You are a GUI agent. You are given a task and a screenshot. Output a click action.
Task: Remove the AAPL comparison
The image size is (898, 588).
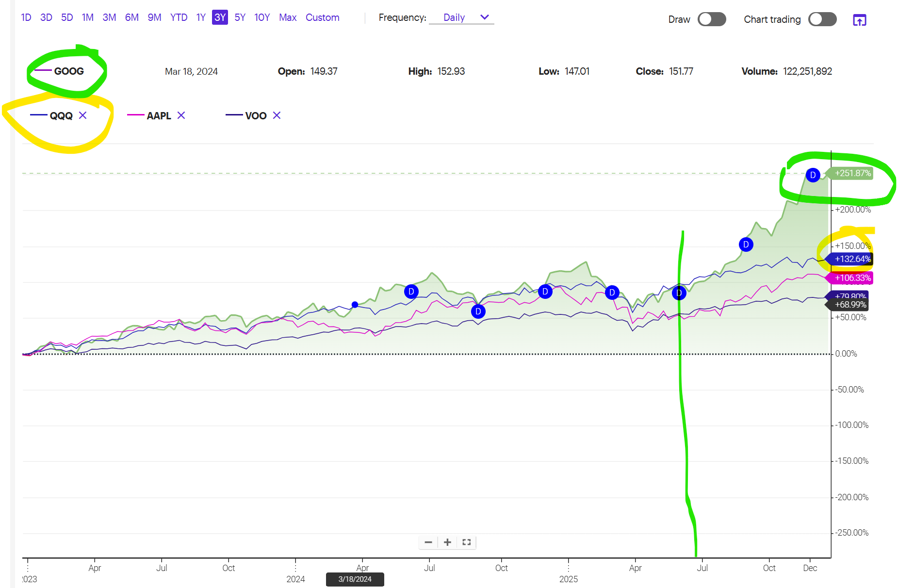point(181,115)
